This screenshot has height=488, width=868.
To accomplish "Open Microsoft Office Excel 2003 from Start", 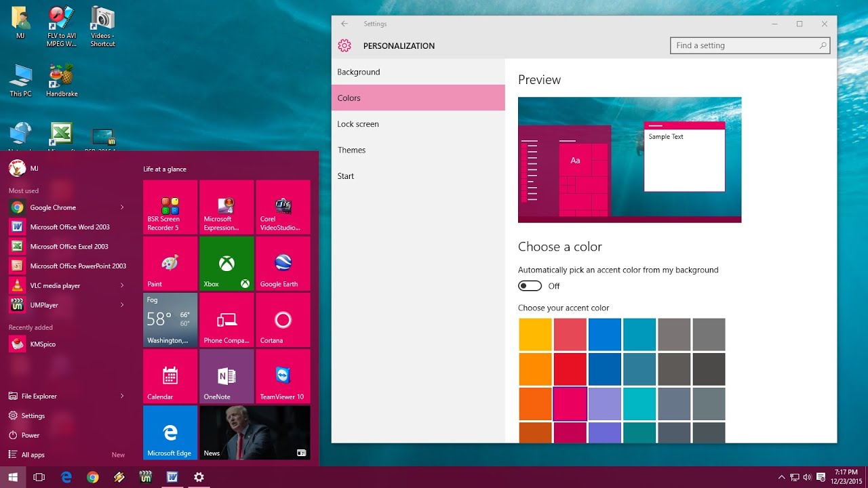I will [x=68, y=247].
